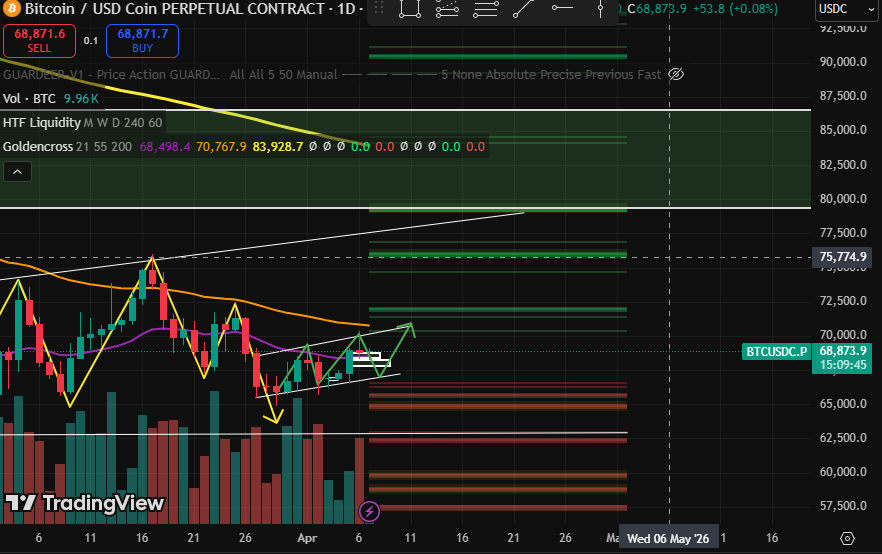
Task: Click the Goldencross value 70,767.9
Action: [221, 147]
